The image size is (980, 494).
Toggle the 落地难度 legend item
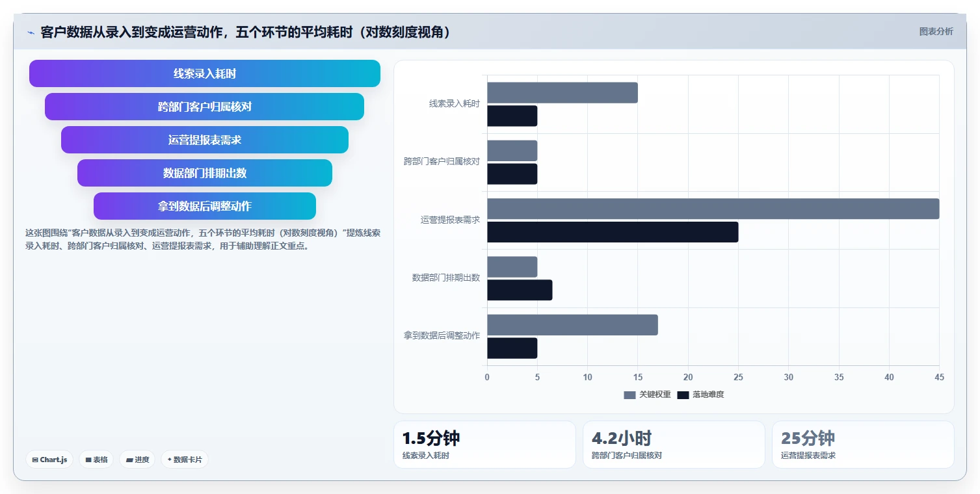coord(700,395)
